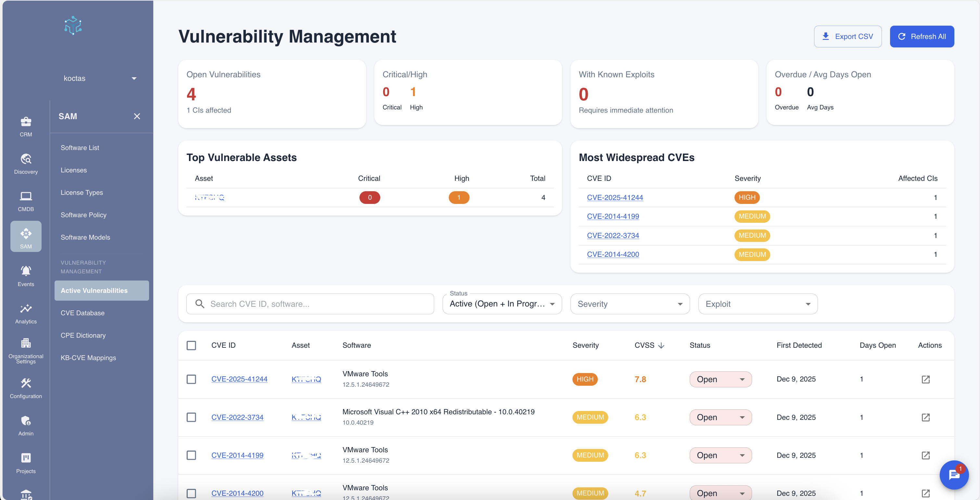The image size is (980, 500).
Task: Open the CVE Database menu item
Action: point(82,313)
